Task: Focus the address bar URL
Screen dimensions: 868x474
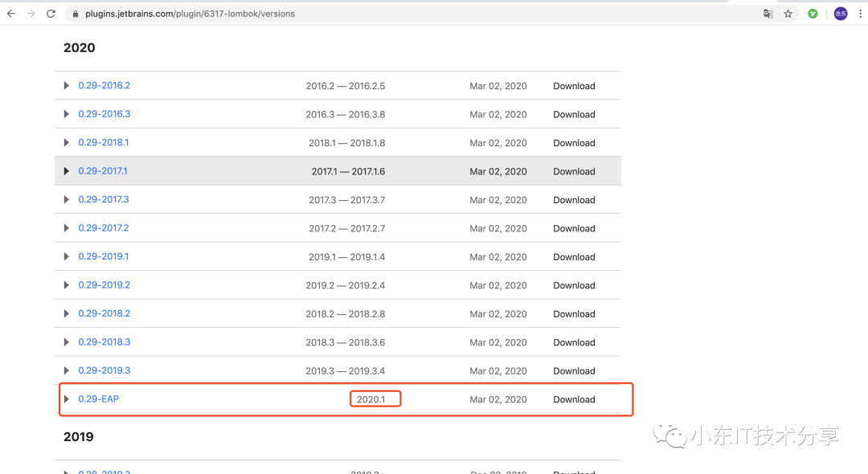Action: [x=190, y=14]
